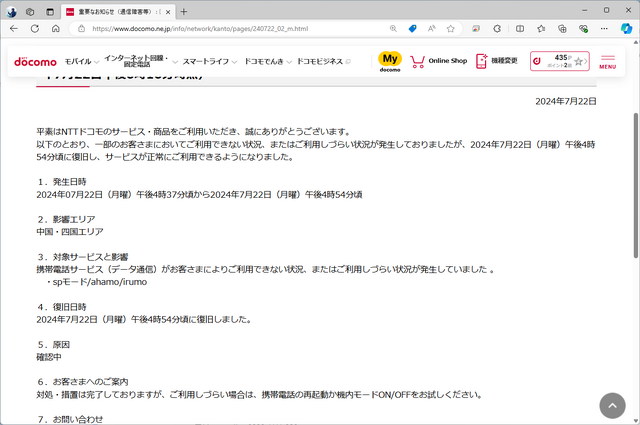Toggle the d POINT star badge
The height and width of the screenshot is (425, 640).
pos(578,61)
